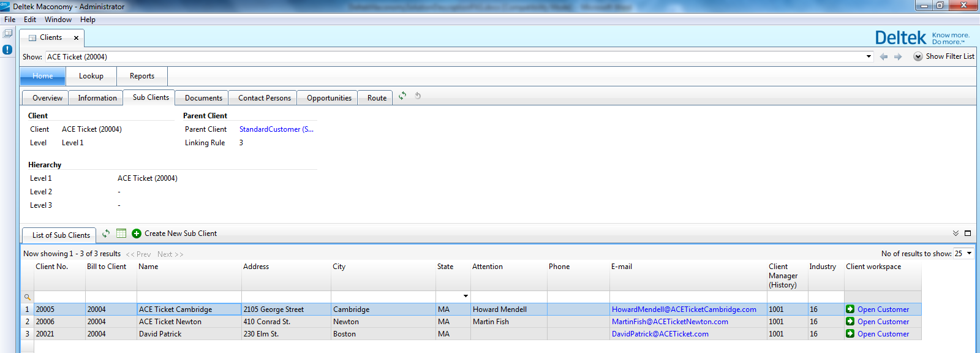
Task: Click the workspaces window icon in left sidebar
Action: click(x=7, y=34)
